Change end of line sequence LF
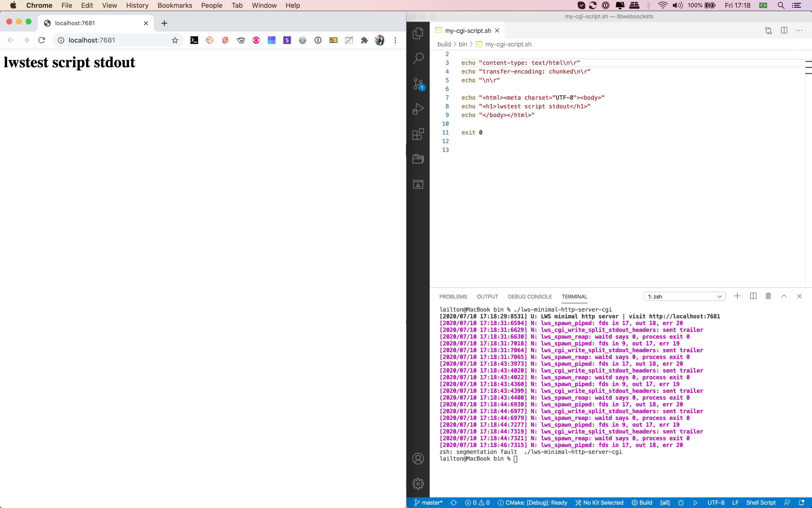The width and height of the screenshot is (812, 508). [735, 503]
